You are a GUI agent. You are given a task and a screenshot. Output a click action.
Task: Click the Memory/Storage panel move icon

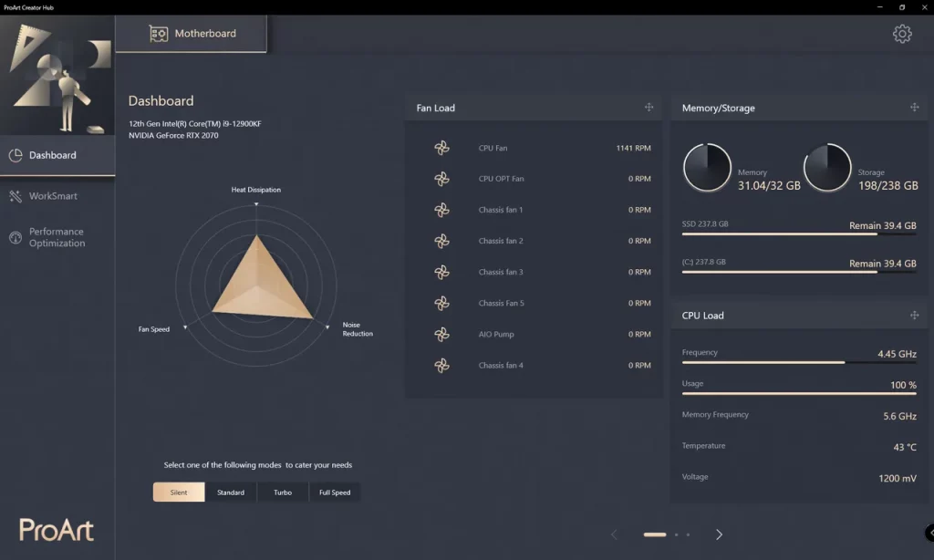tap(914, 108)
